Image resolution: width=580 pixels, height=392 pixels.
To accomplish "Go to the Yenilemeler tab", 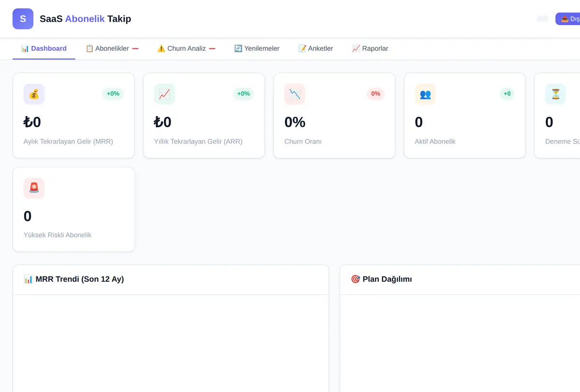I will 257,48.
